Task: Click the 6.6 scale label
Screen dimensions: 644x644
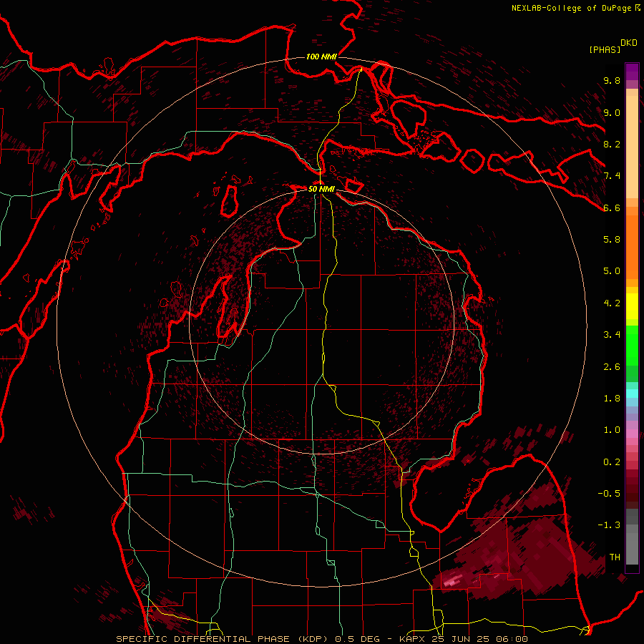Action: pyautogui.click(x=612, y=208)
